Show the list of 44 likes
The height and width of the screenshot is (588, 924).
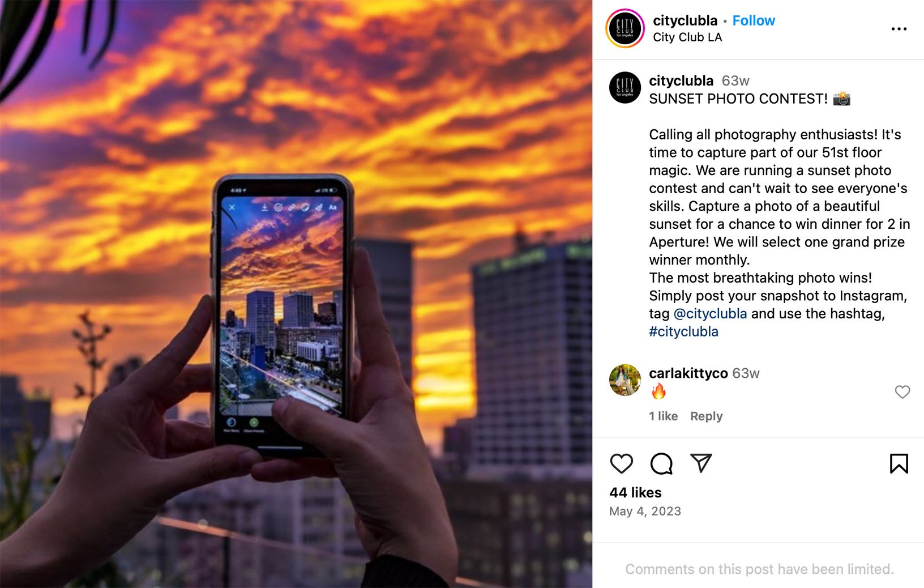(635, 493)
